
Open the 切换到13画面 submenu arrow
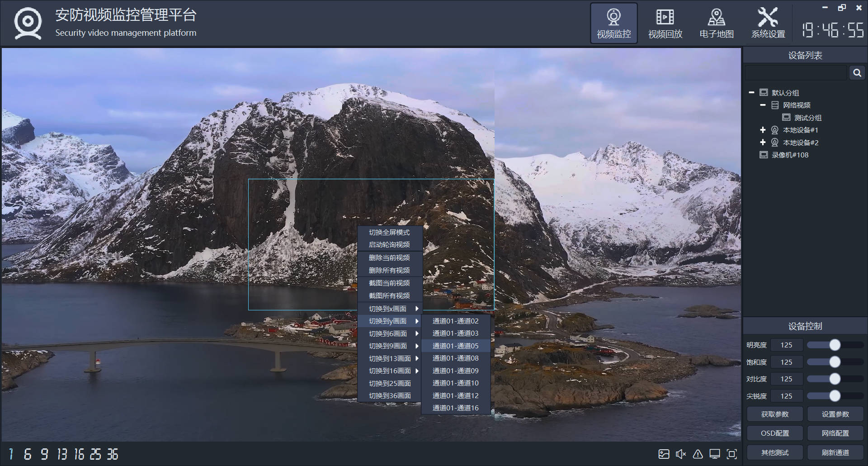tap(417, 358)
